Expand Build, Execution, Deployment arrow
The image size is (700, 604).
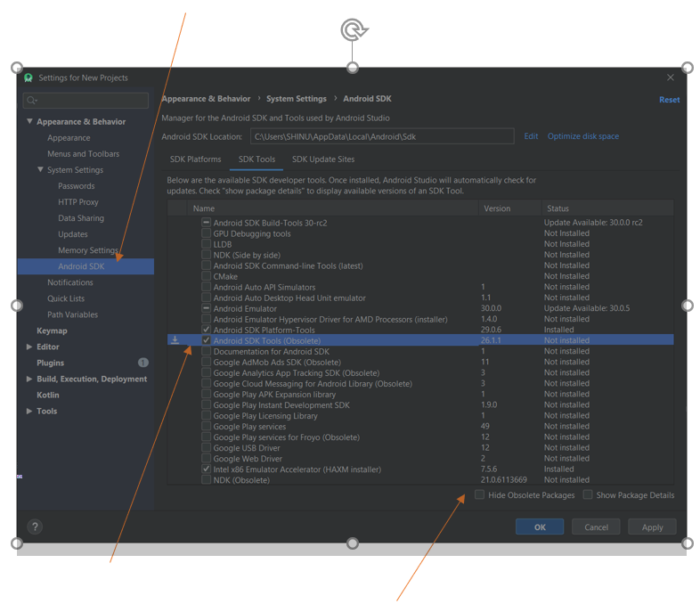pyautogui.click(x=29, y=379)
